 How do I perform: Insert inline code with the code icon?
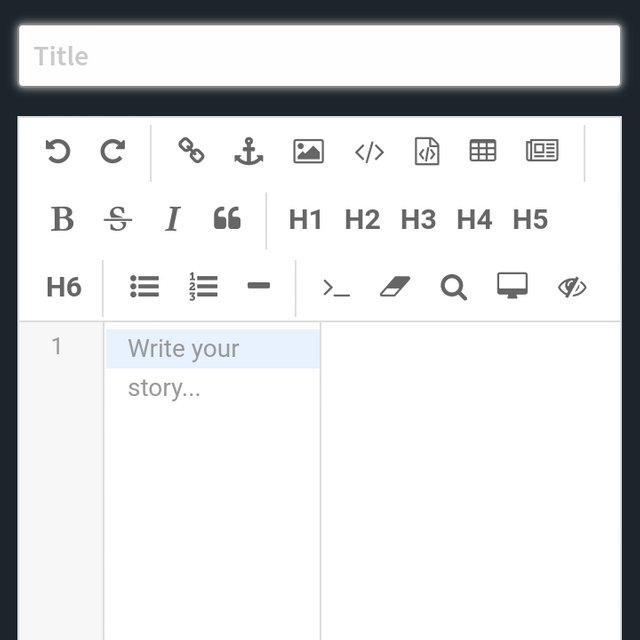(369, 151)
